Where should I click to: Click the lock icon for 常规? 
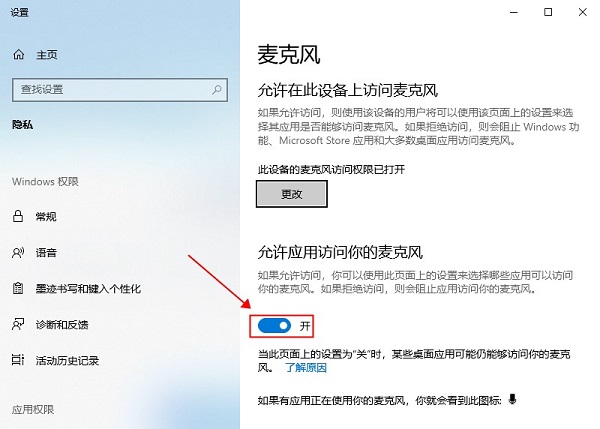tap(18, 216)
